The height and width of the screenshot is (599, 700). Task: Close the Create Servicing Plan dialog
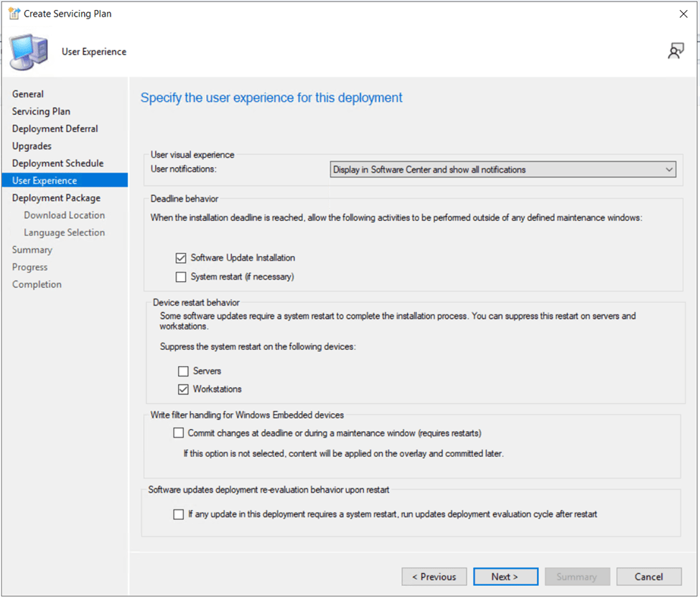[683, 14]
